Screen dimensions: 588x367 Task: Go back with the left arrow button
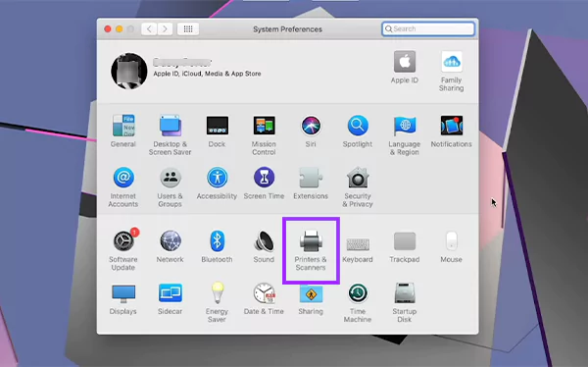point(149,28)
